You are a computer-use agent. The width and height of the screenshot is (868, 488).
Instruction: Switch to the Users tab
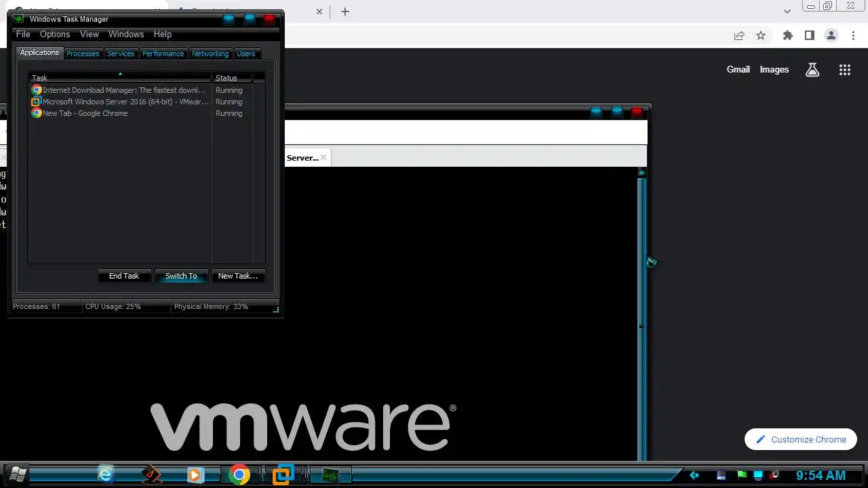pos(246,54)
